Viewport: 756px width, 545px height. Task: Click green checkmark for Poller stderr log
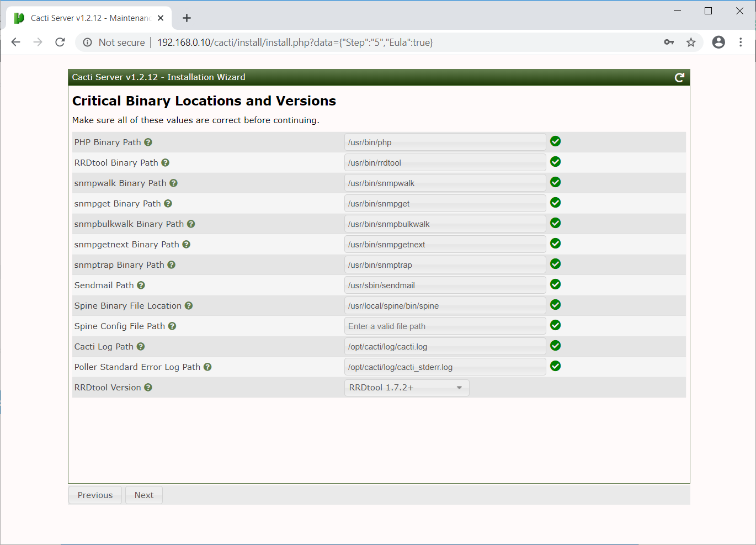pyautogui.click(x=556, y=366)
